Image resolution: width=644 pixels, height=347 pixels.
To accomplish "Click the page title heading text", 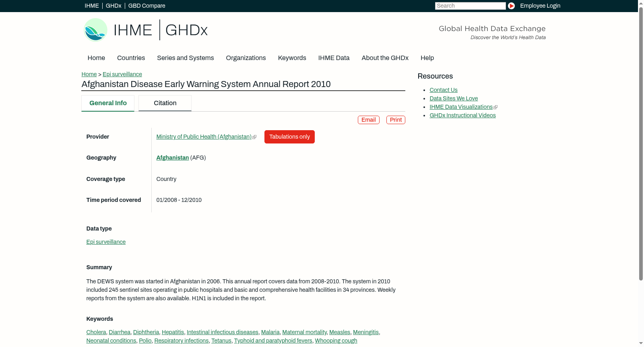I will click(x=206, y=84).
